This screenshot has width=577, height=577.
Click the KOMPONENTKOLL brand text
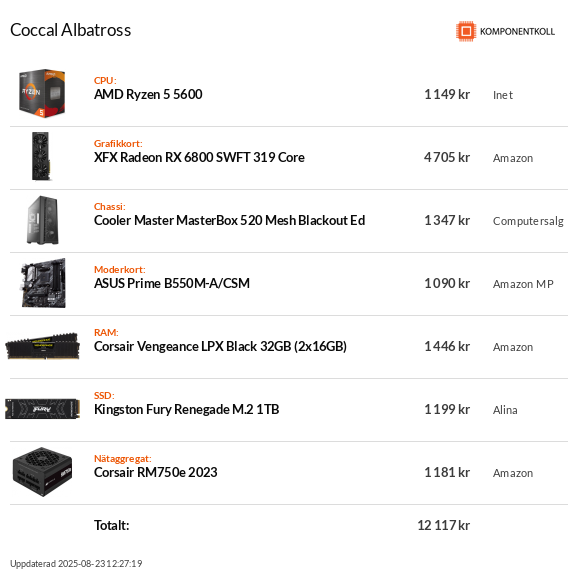coord(517,32)
